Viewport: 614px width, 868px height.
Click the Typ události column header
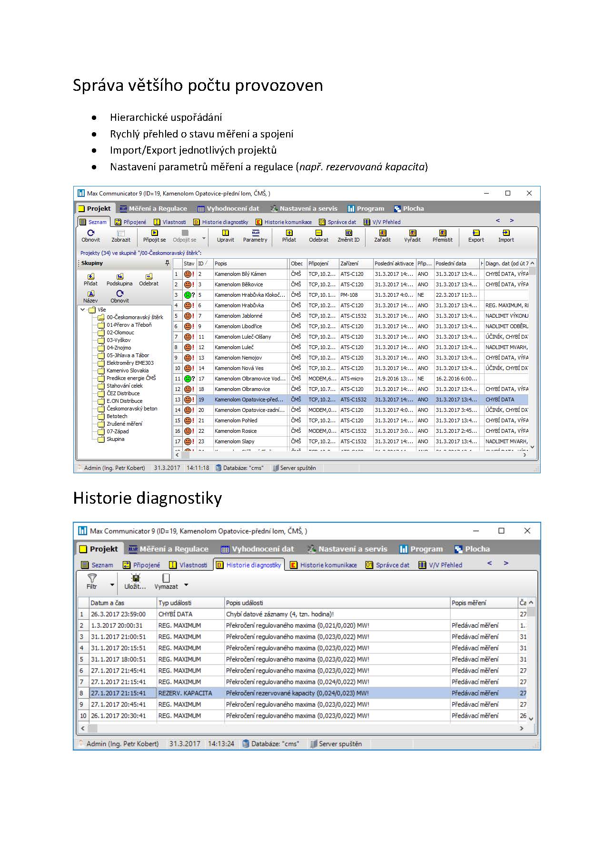pos(190,603)
